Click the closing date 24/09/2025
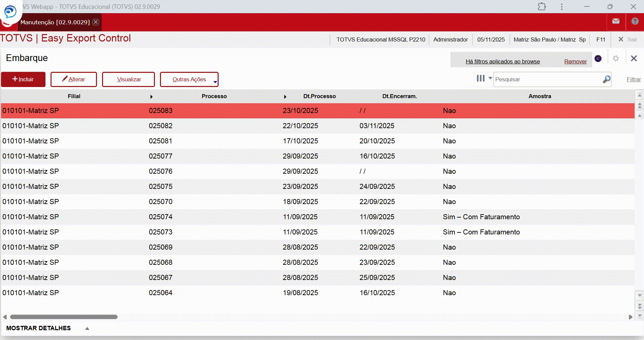The width and height of the screenshot is (644, 340). tap(377, 187)
